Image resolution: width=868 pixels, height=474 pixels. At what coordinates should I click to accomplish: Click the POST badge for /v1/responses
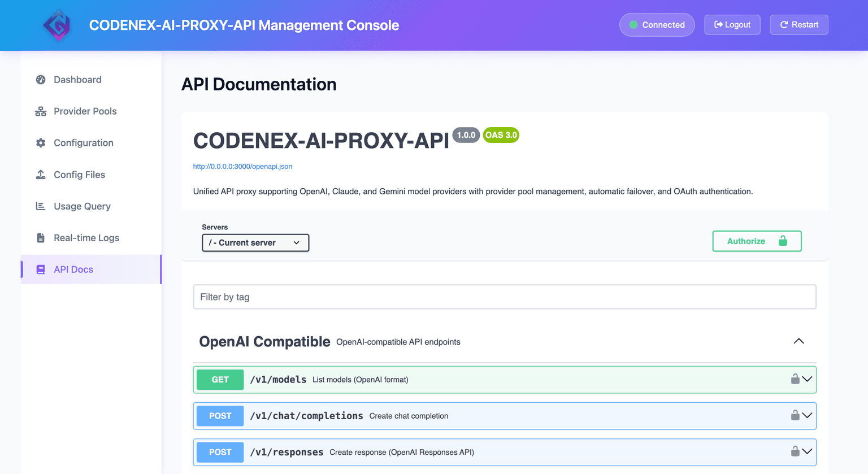coord(220,452)
